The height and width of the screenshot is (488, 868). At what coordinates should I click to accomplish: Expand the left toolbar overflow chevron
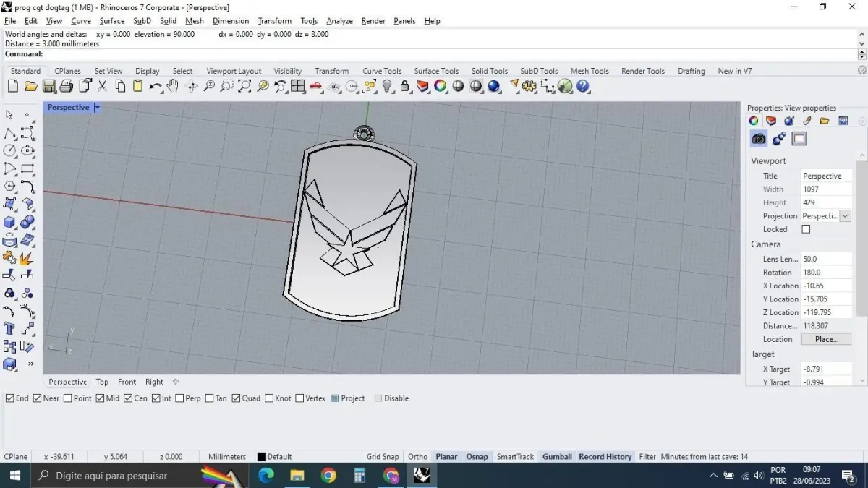click(30, 364)
